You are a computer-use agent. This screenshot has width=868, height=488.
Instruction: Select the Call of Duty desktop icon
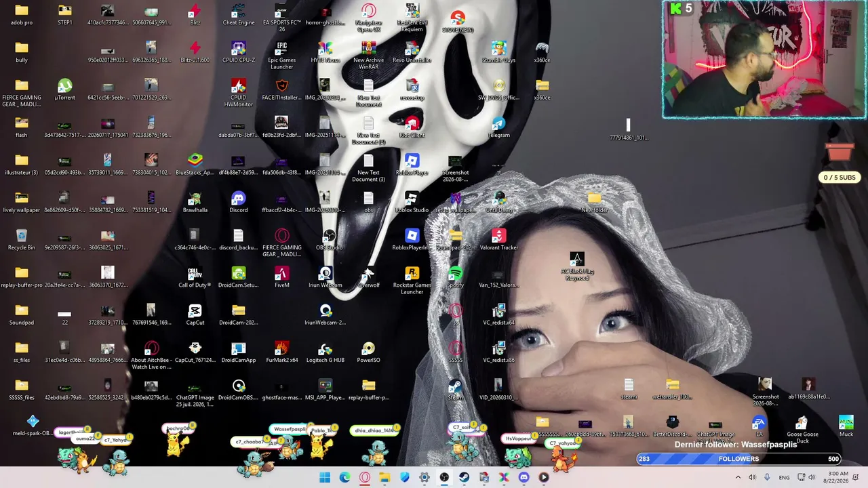195,277
